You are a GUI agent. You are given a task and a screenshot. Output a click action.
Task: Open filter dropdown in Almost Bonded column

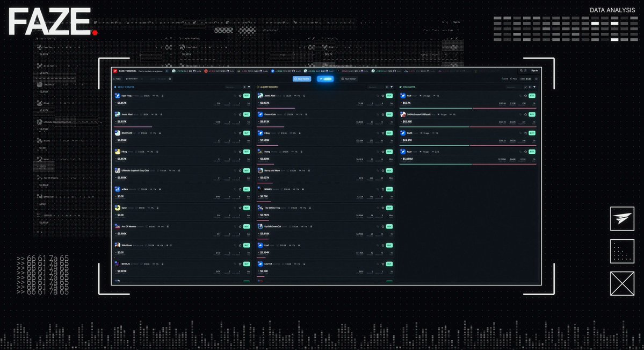[x=392, y=87]
